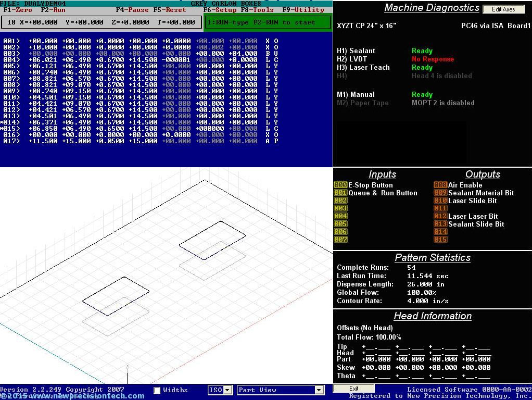Viewport: 532px width, 400px height.
Task: Select program line 015
Action: 141,128
